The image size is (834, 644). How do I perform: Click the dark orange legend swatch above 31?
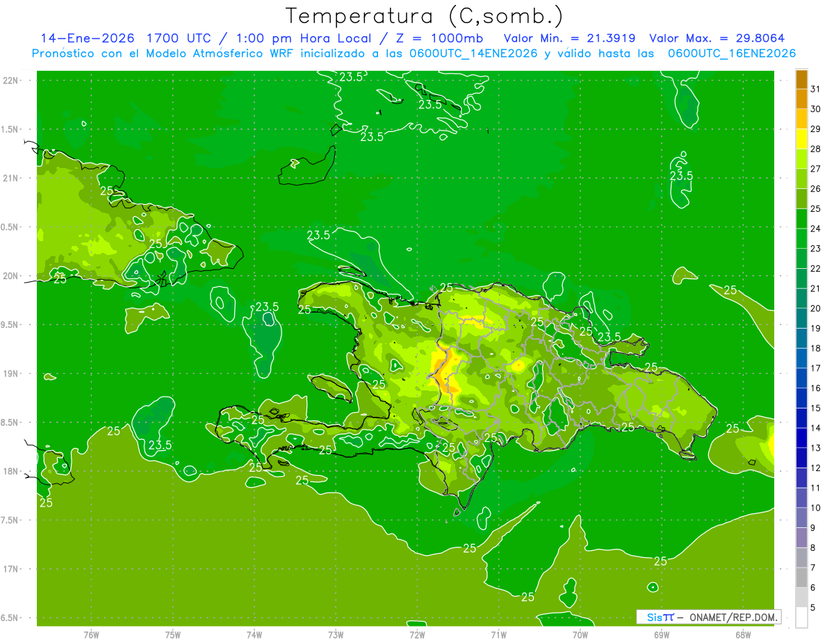[x=801, y=79]
